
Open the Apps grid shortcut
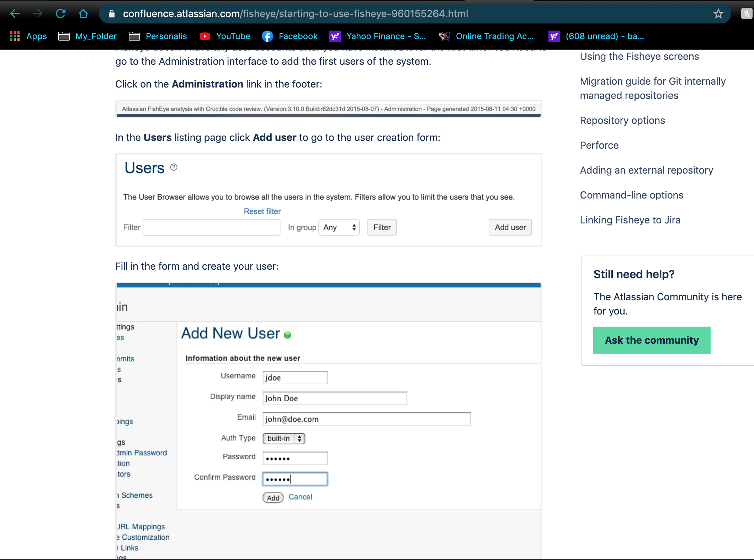(x=28, y=36)
